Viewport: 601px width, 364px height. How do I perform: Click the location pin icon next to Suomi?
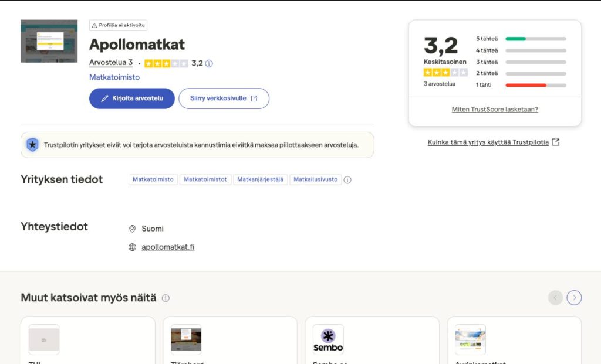tap(131, 229)
